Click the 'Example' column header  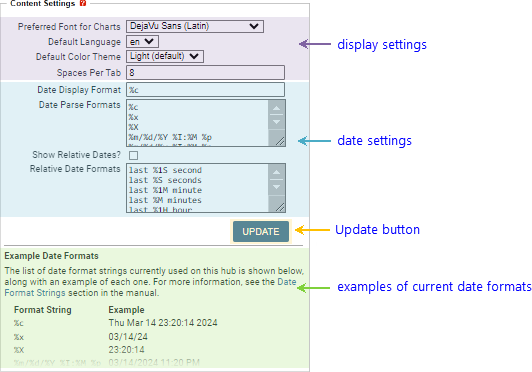(x=126, y=310)
